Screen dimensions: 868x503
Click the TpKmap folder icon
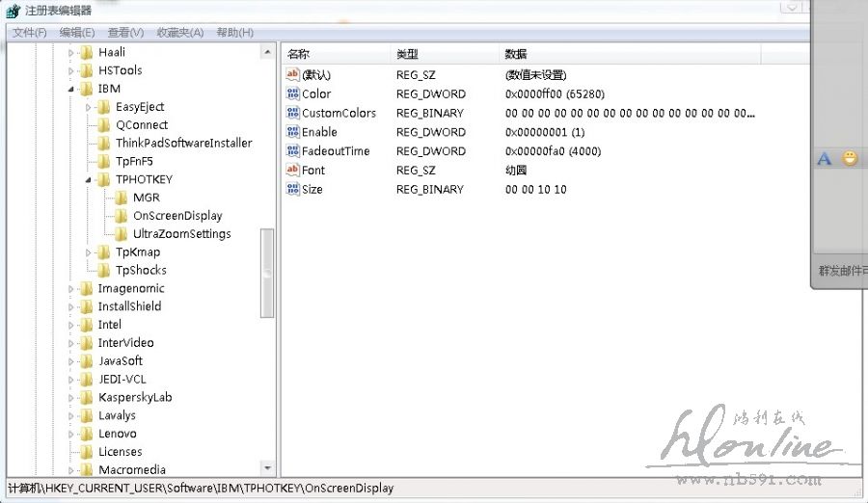[103, 252]
